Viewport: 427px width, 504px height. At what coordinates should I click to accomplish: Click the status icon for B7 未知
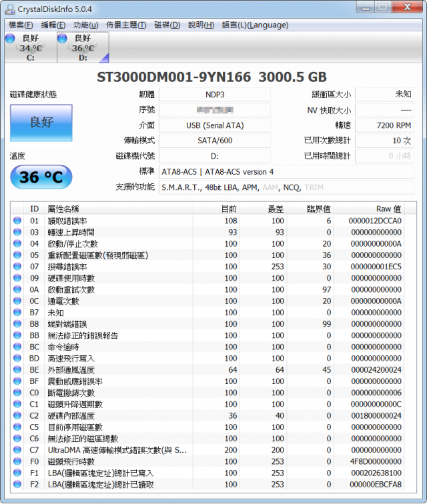pos(17,312)
